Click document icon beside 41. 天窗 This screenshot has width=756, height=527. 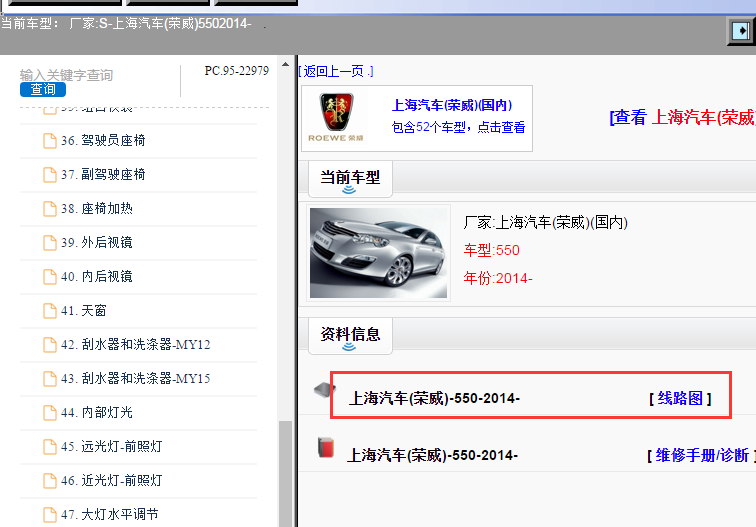click(x=50, y=311)
